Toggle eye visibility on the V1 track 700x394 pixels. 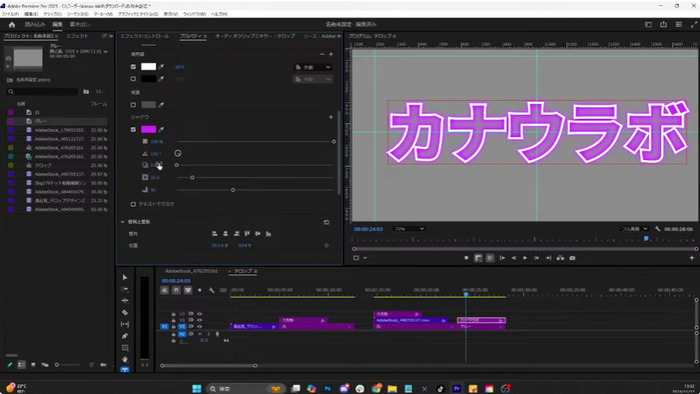pos(200,326)
